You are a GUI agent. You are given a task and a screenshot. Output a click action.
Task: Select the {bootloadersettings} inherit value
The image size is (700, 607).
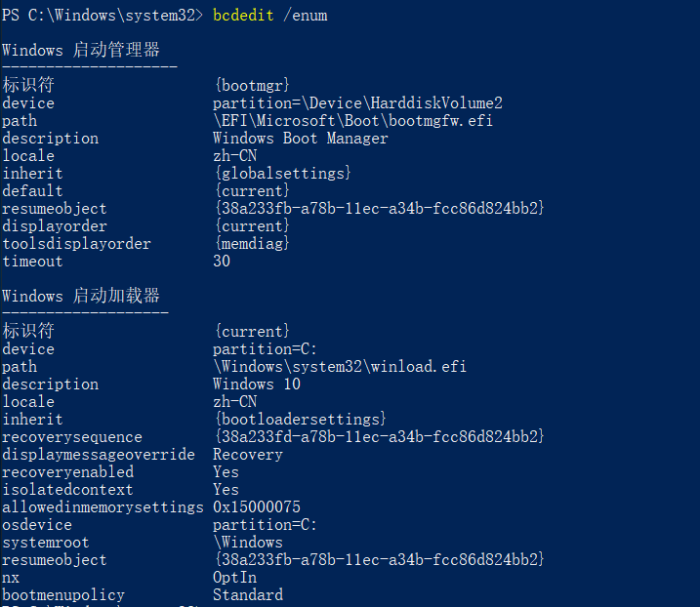coord(300,420)
